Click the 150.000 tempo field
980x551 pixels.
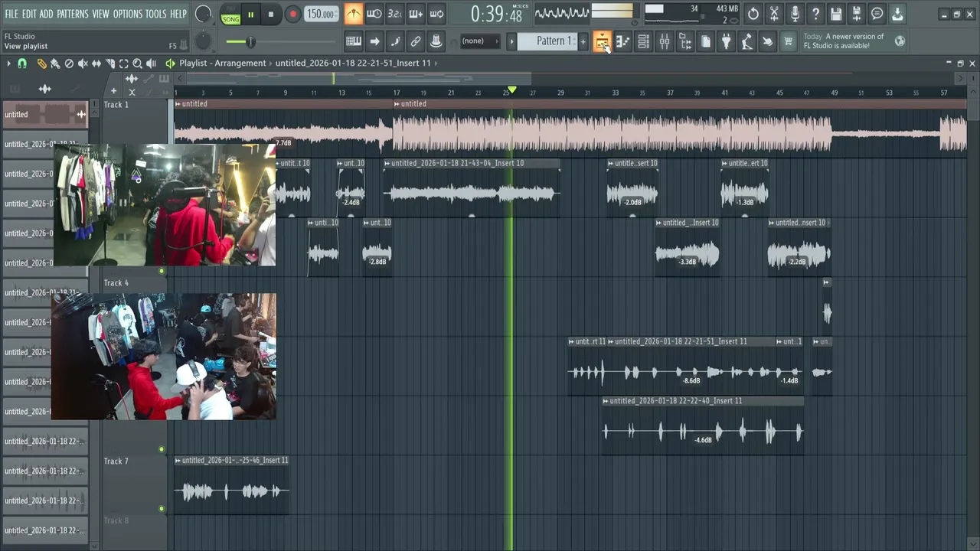(320, 15)
